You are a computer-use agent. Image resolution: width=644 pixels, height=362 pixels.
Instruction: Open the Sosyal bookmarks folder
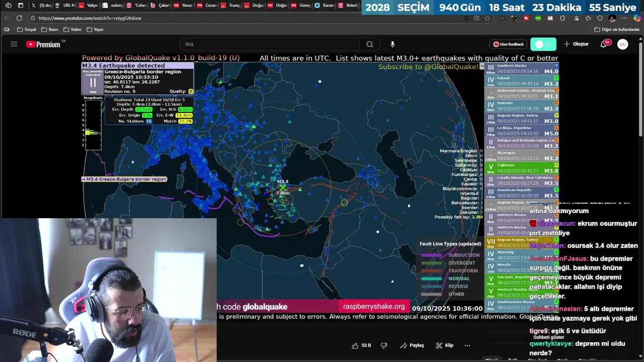pyautogui.click(x=26, y=30)
